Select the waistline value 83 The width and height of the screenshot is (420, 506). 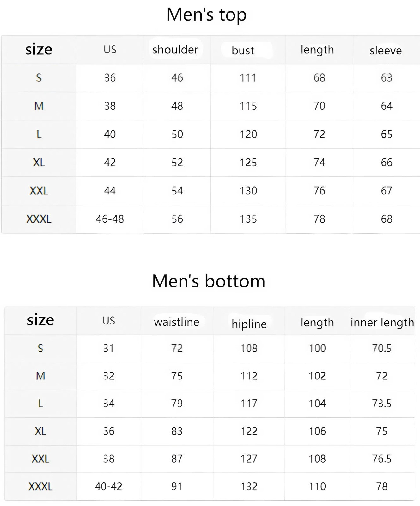click(177, 431)
